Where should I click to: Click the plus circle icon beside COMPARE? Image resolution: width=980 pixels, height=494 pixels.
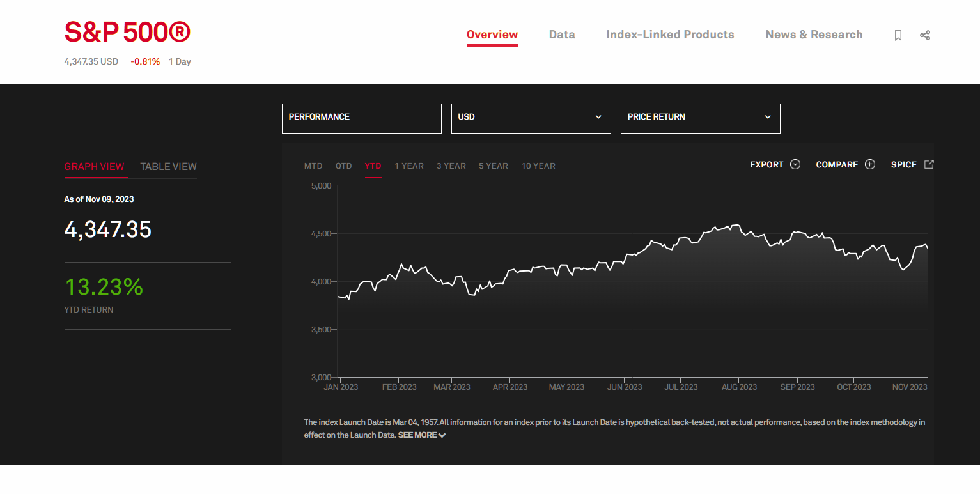click(870, 164)
